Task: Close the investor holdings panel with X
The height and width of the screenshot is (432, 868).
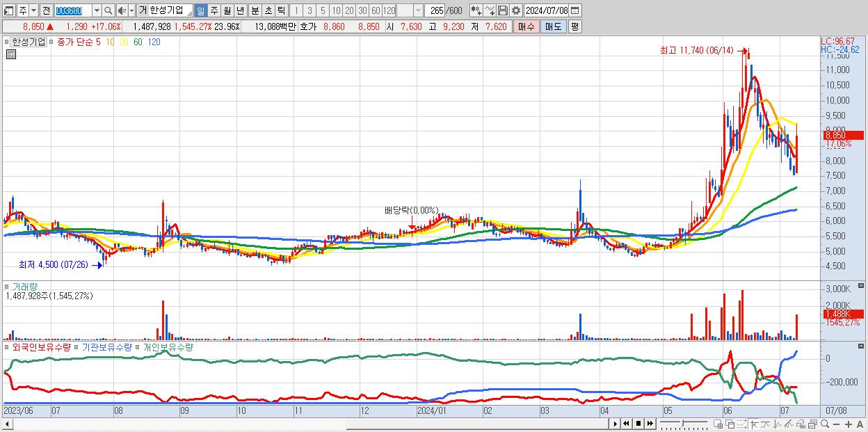Action: pos(861,346)
